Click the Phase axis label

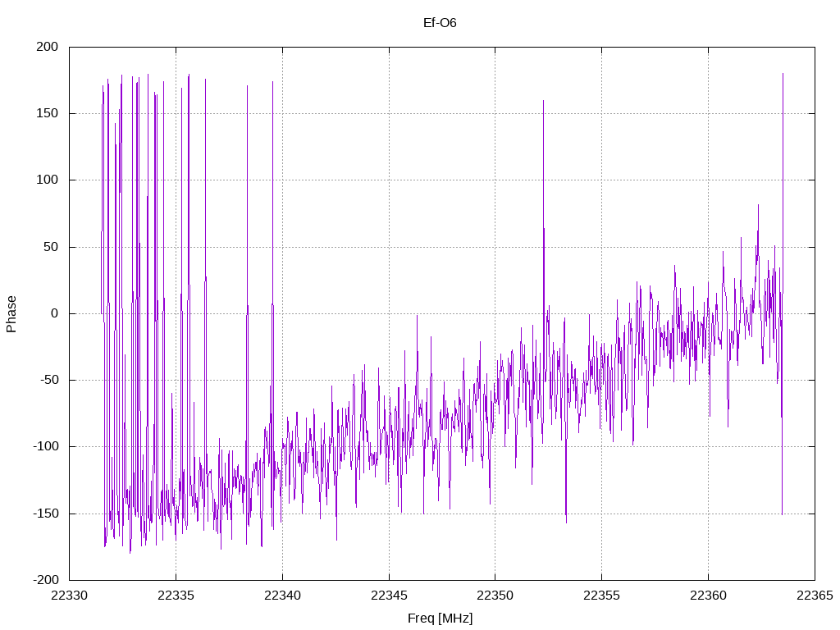11,314
